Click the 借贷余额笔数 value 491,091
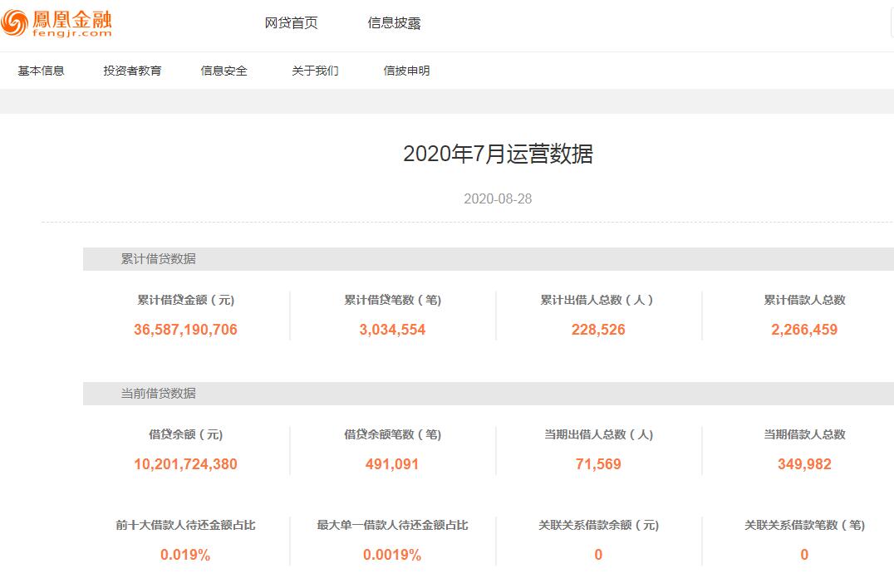This screenshot has width=894, height=588. [x=392, y=464]
